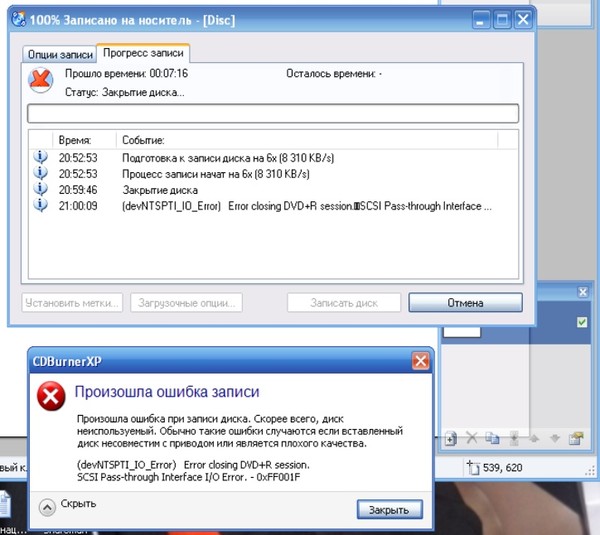Select log row Подготовка к записи диска
The height and width of the screenshot is (535, 600).
[x=273, y=158]
